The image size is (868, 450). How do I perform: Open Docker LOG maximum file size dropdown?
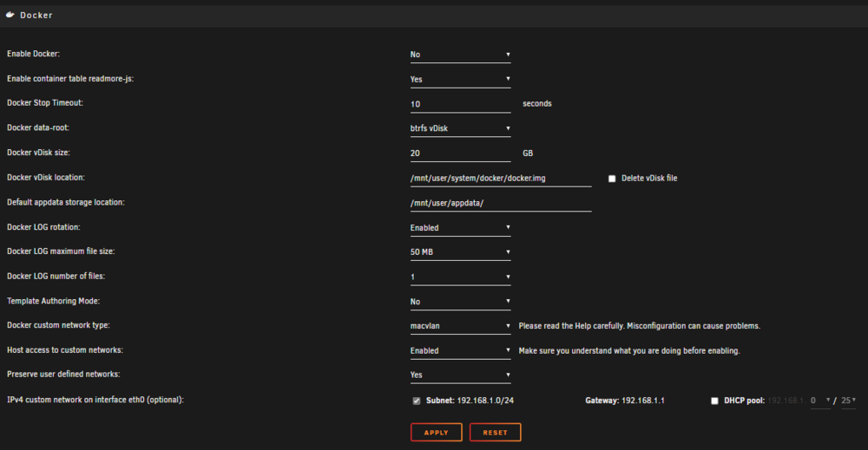(460, 252)
